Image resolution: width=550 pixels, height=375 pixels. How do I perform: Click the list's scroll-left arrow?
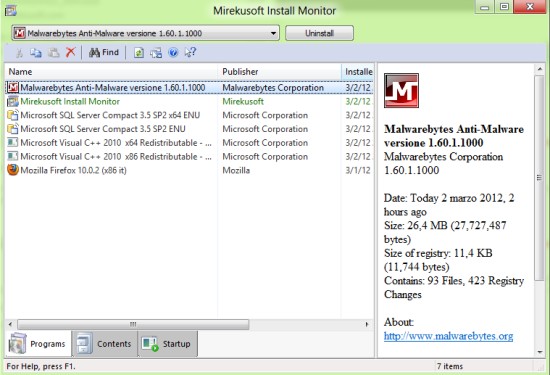click(x=11, y=324)
